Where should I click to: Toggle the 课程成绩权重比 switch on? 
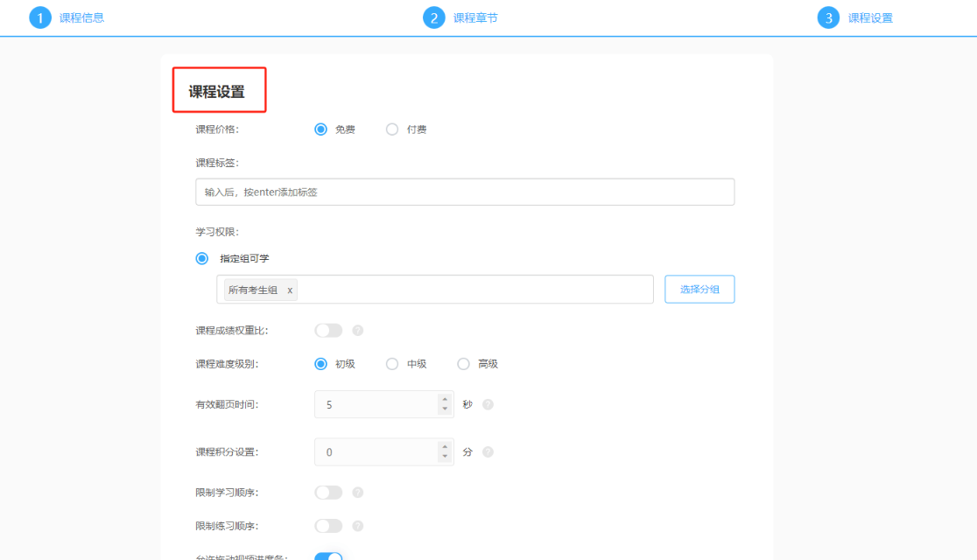click(x=328, y=330)
